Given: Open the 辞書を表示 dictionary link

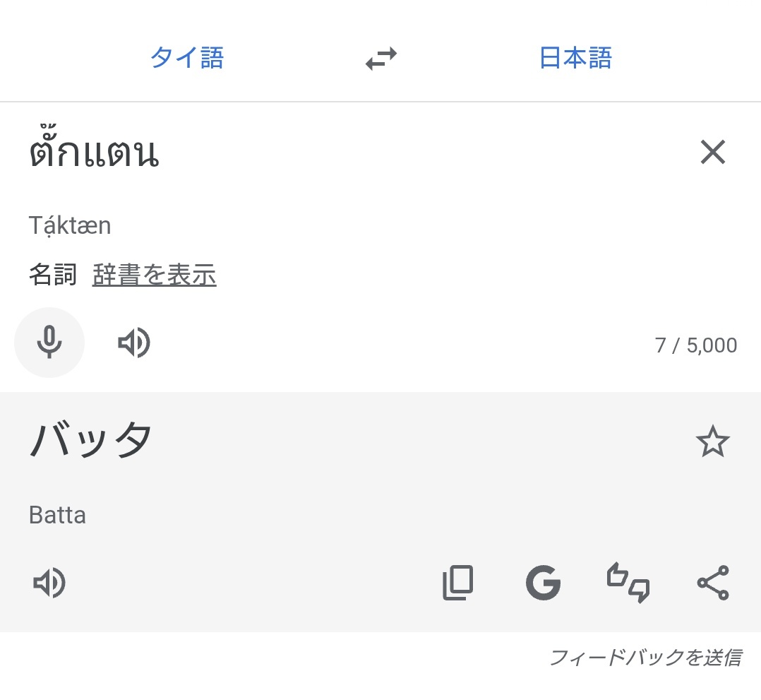Looking at the screenshot, I should [x=155, y=275].
